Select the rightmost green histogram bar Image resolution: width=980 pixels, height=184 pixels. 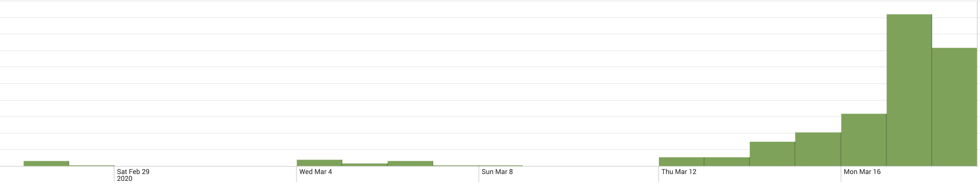954,107
